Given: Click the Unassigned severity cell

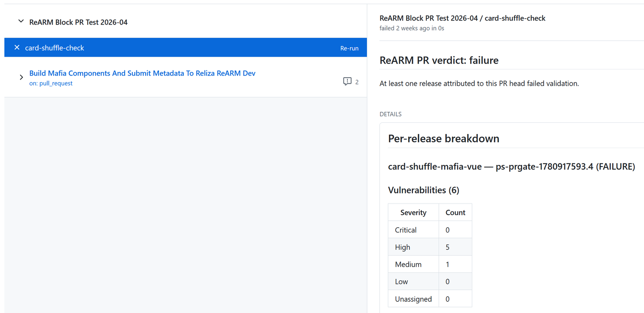Looking at the screenshot, I should pyautogui.click(x=413, y=299).
